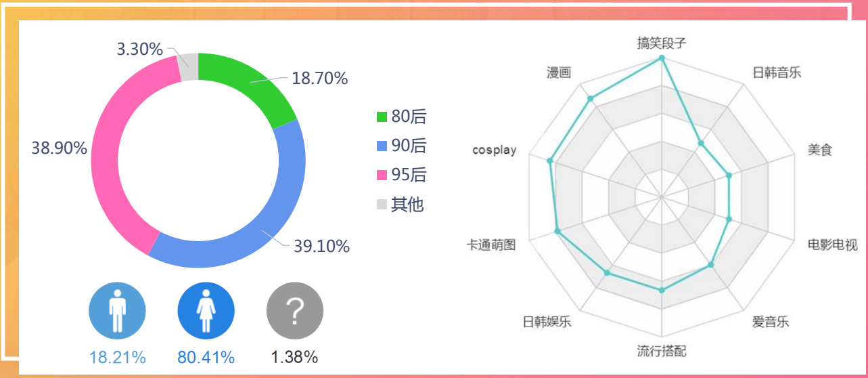Click the 搞笑段子 radar axis label

coord(662,43)
